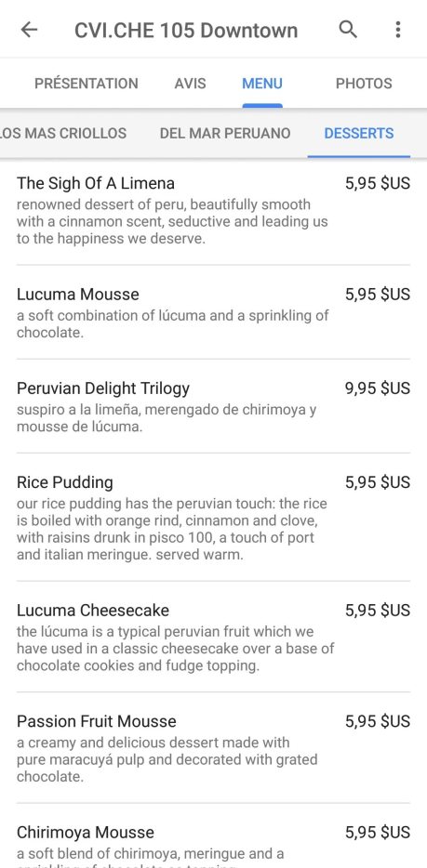The width and height of the screenshot is (427, 868).
Task: Open the Lucuma Cheesecake item
Action: coord(213,637)
